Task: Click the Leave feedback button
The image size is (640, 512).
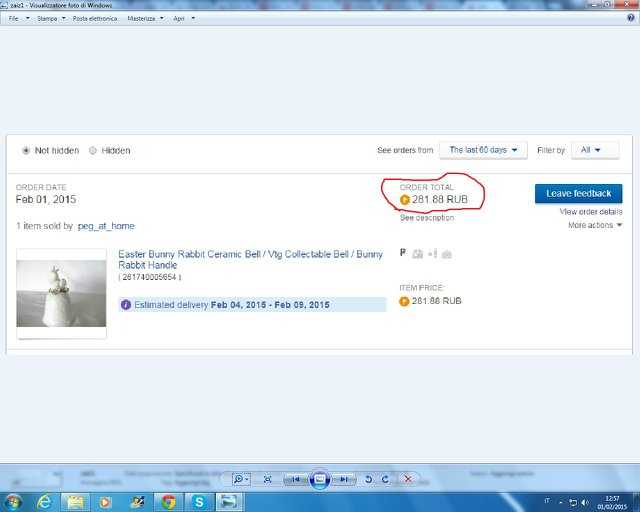Action: tap(578, 193)
